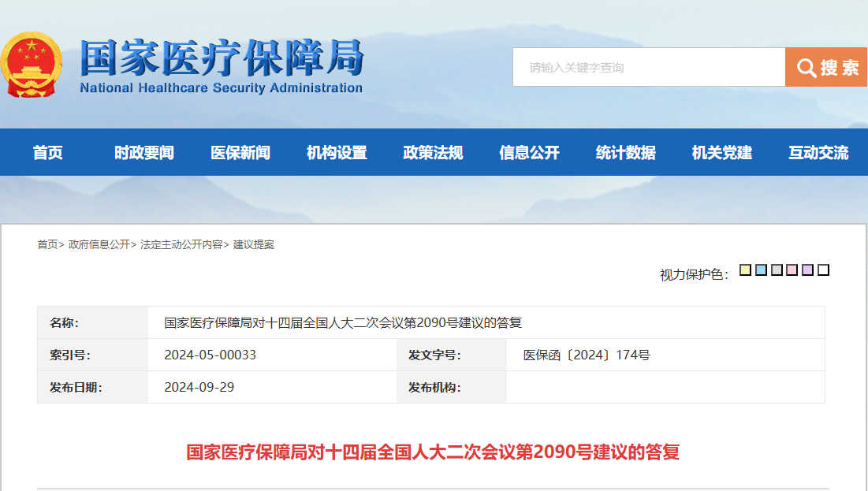The width and height of the screenshot is (868, 491).
Task: Click the keyword search input field
Action: point(648,67)
